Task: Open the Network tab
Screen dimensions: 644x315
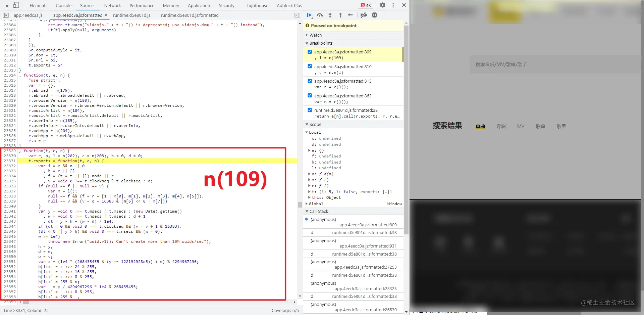Action: point(112,5)
